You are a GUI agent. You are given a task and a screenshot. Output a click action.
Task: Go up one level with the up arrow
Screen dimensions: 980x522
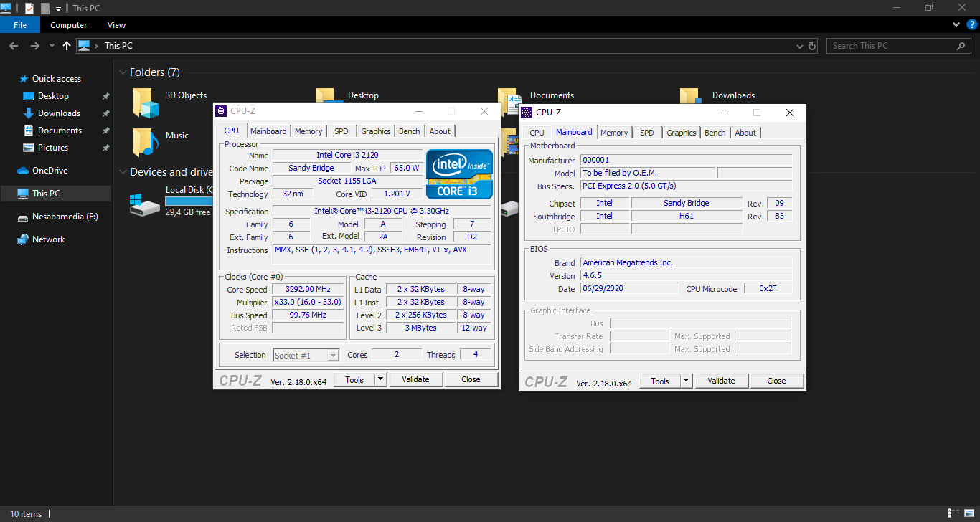pos(67,46)
